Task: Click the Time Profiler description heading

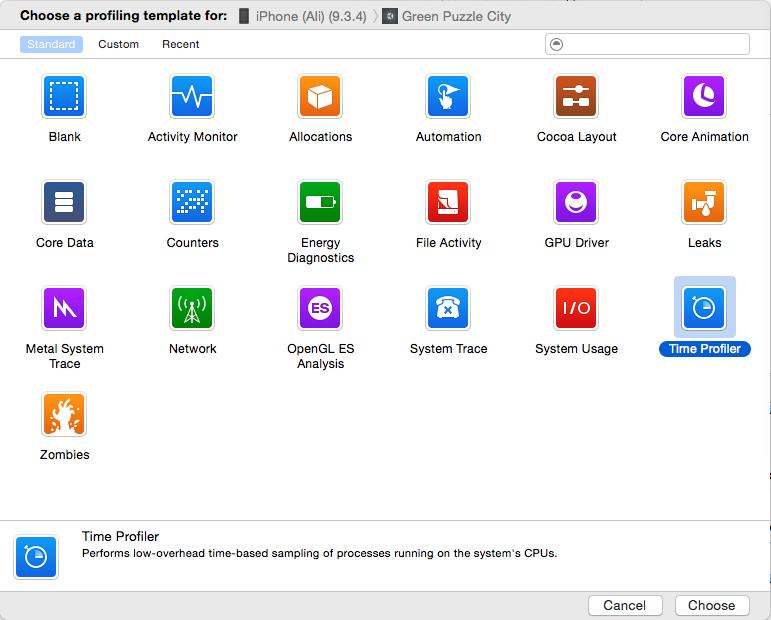Action: (x=120, y=536)
